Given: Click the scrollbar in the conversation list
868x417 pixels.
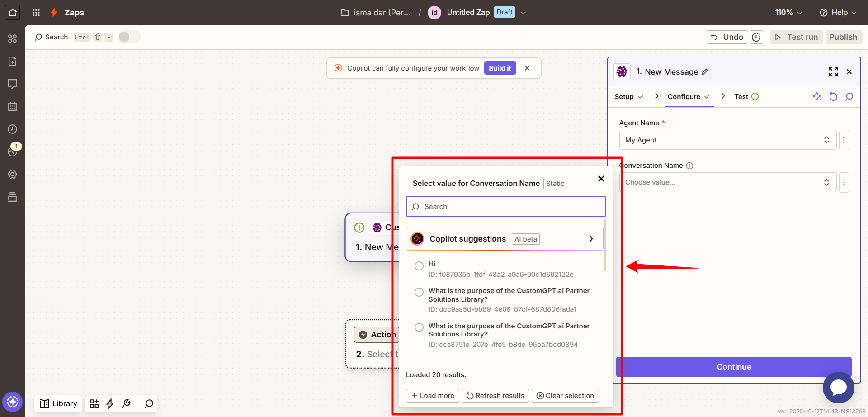Looking at the screenshot, I should pos(605,246).
